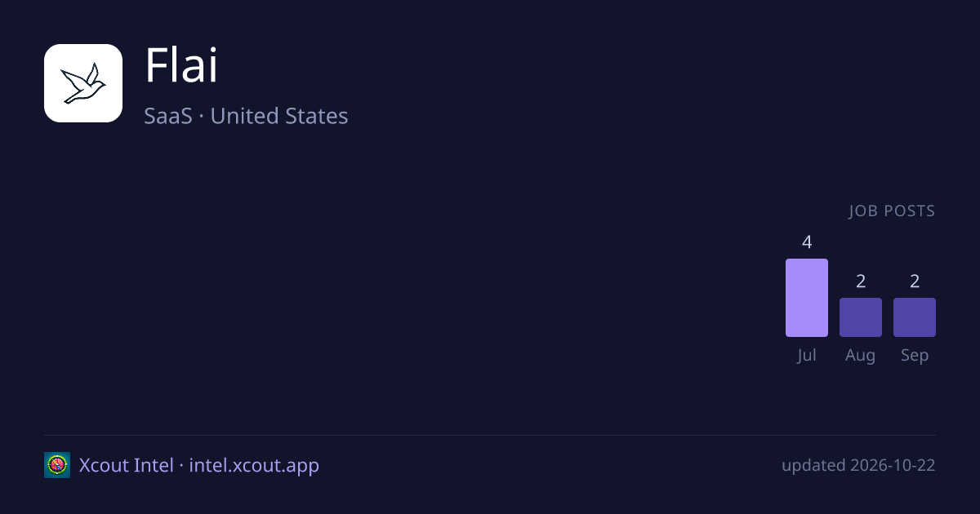The image size is (980, 514).
Task: Select the July job posts bar
Action: tap(807, 298)
